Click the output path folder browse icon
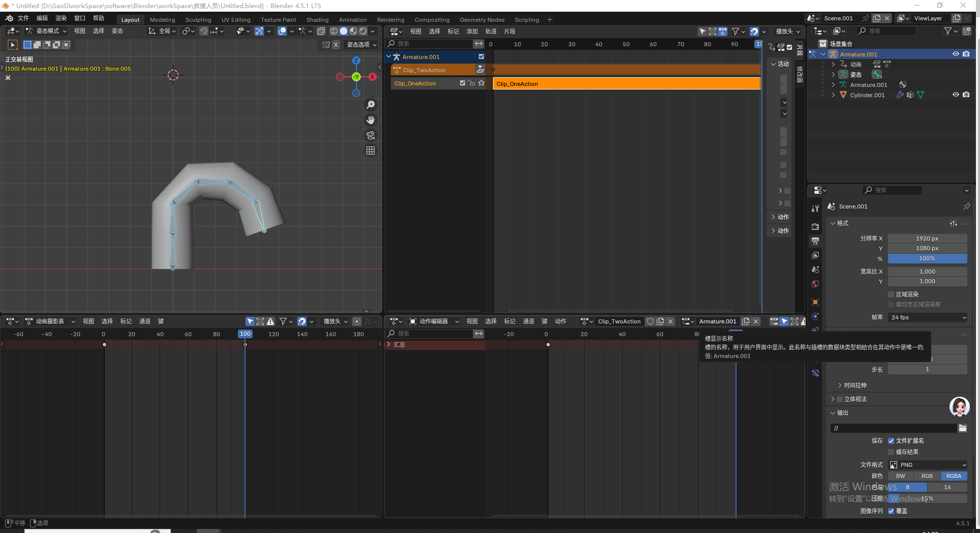 [962, 428]
